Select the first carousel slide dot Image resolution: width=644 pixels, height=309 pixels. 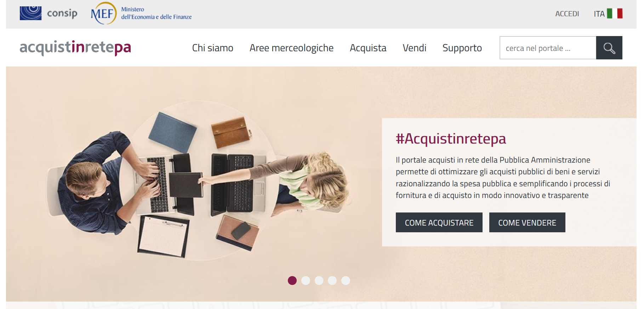tap(292, 280)
